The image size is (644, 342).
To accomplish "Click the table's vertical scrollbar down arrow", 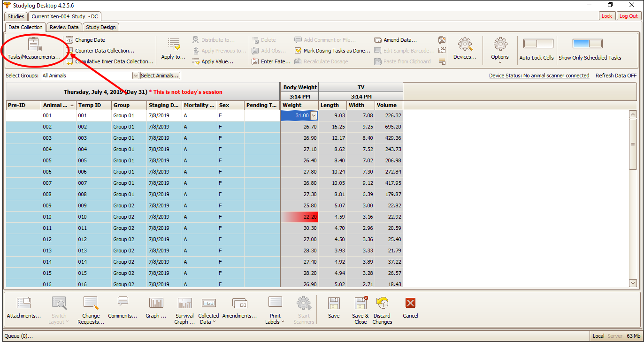I will pyautogui.click(x=633, y=282).
